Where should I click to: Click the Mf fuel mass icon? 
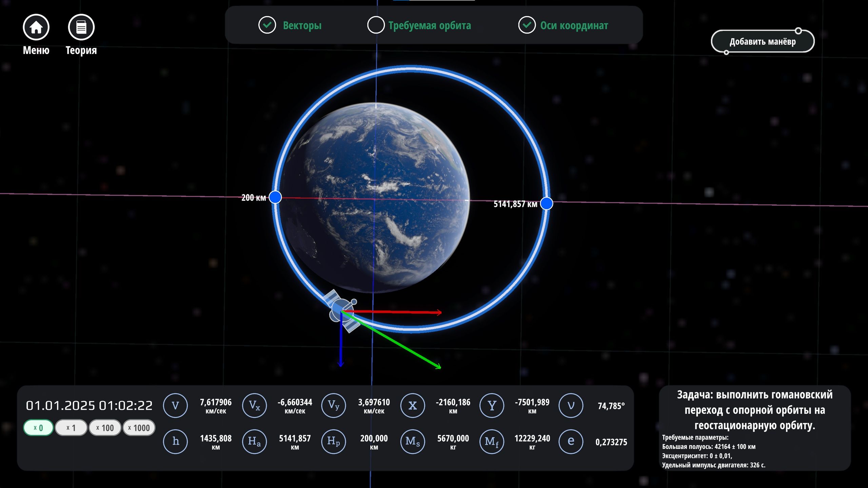pos(492,441)
